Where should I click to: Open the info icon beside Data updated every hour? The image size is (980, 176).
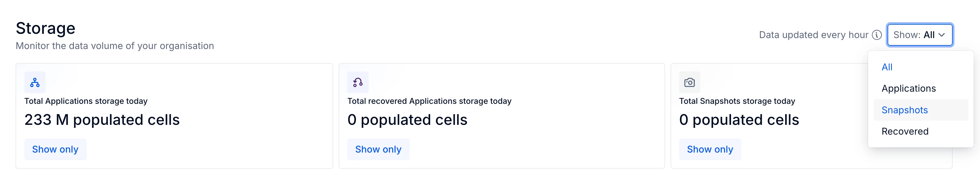877,35
